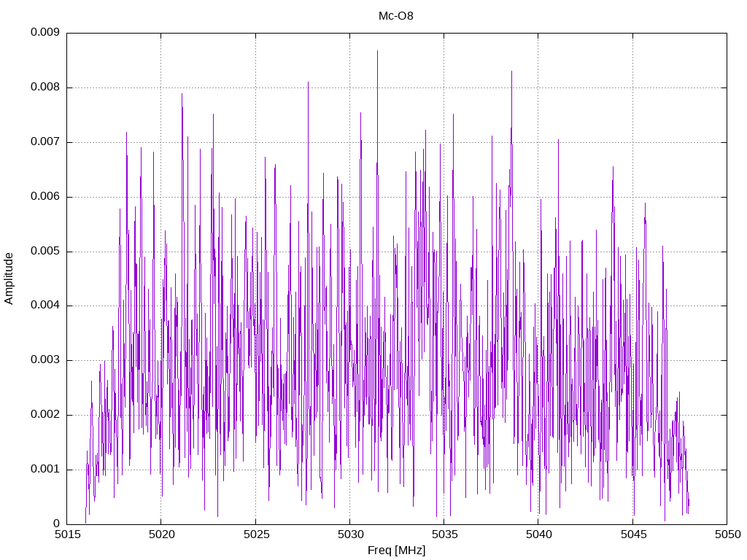Viewport: 747px width, 560px height.
Task: Click the 5030 x-axis tick label
Action: pyautogui.click(x=350, y=534)
